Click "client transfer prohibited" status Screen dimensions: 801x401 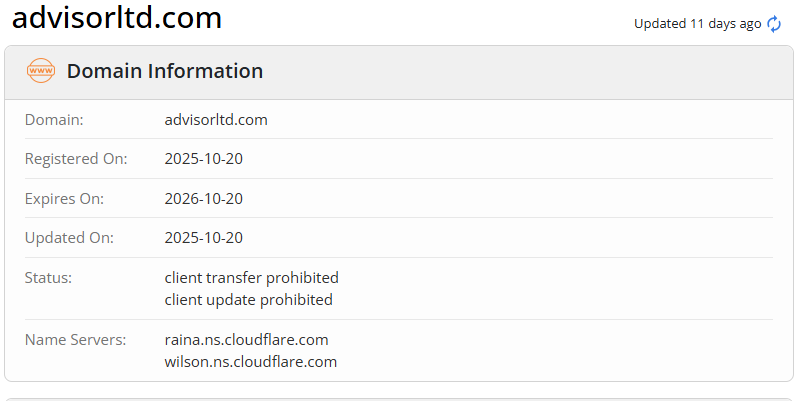(x=252, y=278)
